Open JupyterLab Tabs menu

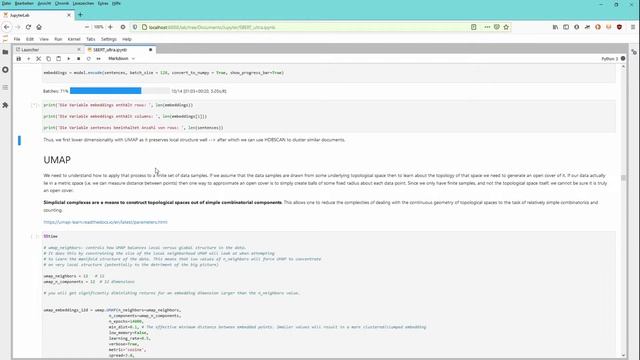pos(91,39)
